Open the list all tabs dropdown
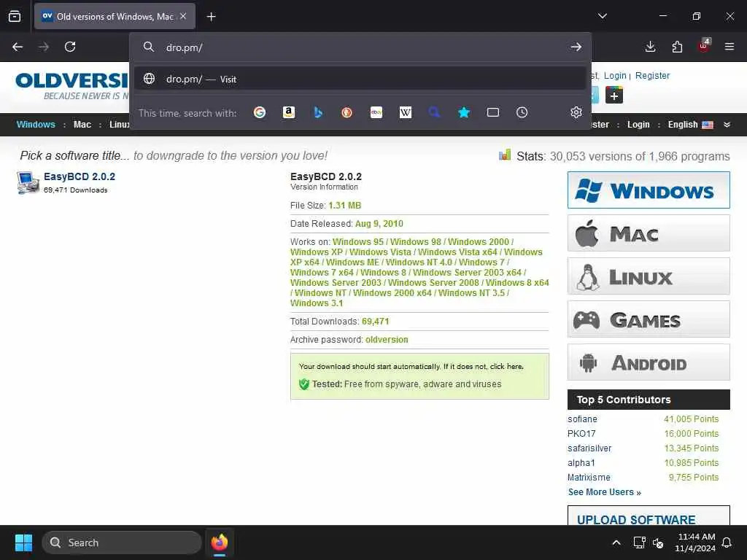This screenshot has width=747, height=560. pyautogui.click(x=603, y=16)
